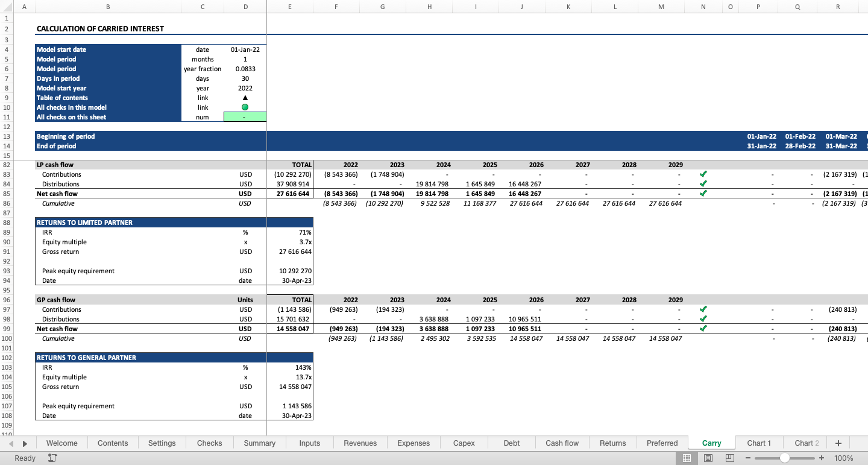The height and width of the screenshot is (465, 868).
Task: Add a new worksheet with the plus button
Action: [838, 443]
